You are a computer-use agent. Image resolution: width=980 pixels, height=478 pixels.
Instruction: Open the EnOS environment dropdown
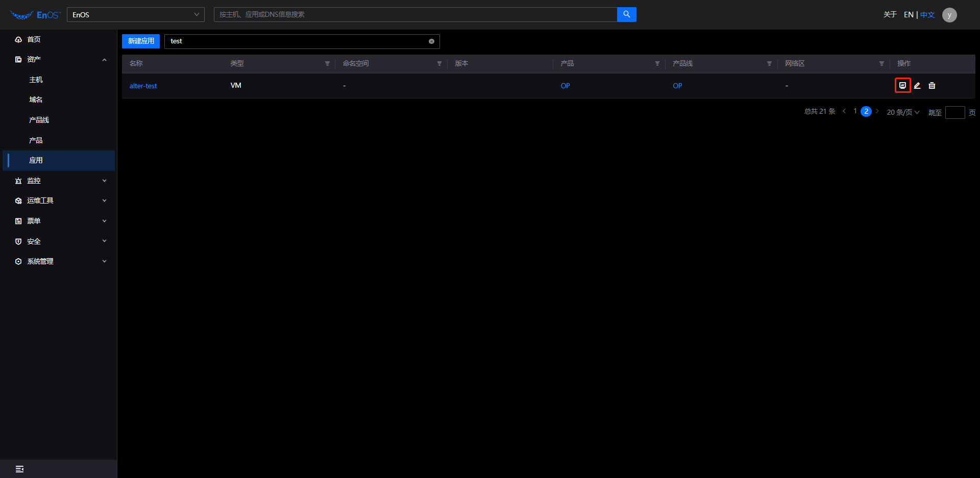point(136,14)
